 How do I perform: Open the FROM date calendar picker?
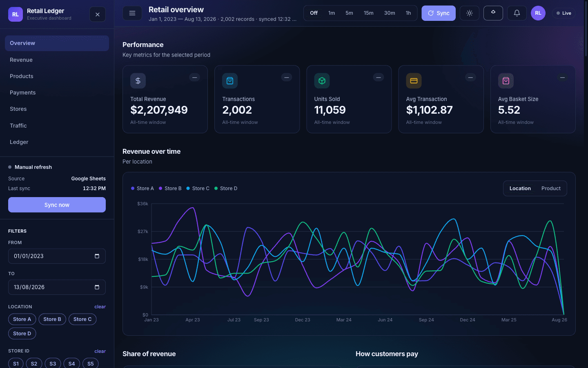point(97,256)
